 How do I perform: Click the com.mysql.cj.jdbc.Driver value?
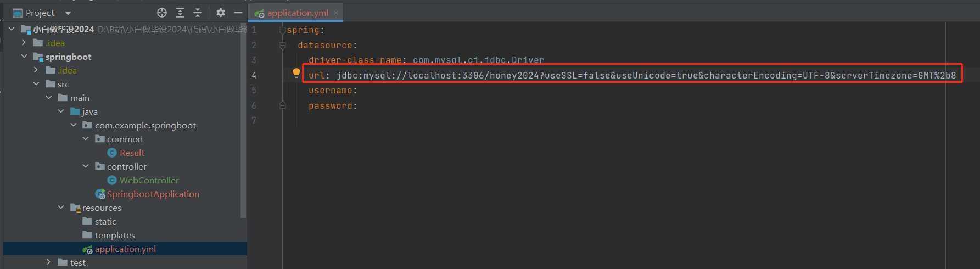point(478,60)
